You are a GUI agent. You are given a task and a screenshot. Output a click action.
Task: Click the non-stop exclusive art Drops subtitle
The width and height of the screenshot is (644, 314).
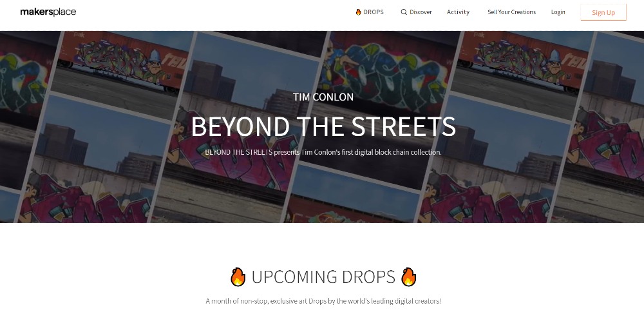point(323,301)
